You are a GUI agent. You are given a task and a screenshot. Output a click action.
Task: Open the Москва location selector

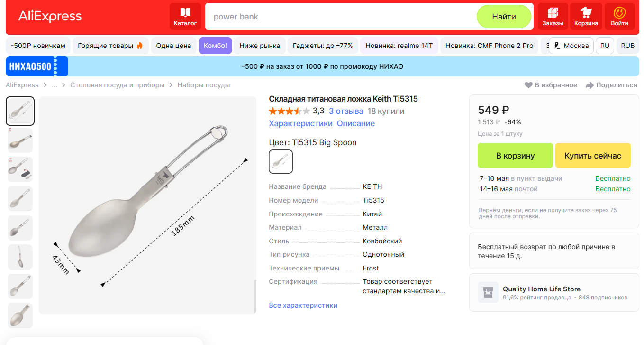(571, 46)
